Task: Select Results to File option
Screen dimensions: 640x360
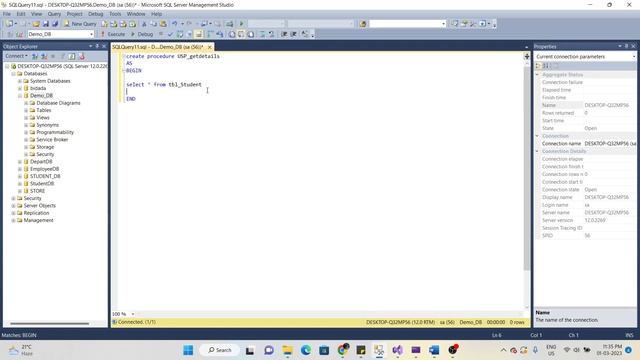Action: (x=251, y=34)
